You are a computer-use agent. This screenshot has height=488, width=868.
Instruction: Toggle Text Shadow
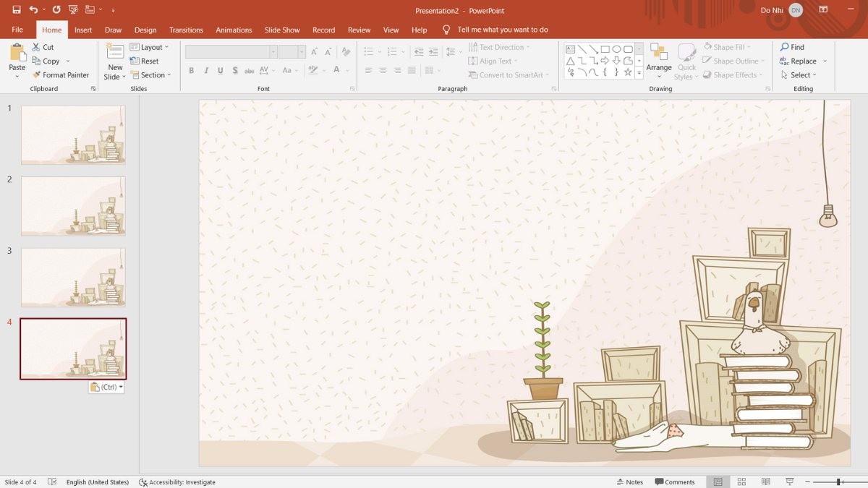click(x=235, y=71)
